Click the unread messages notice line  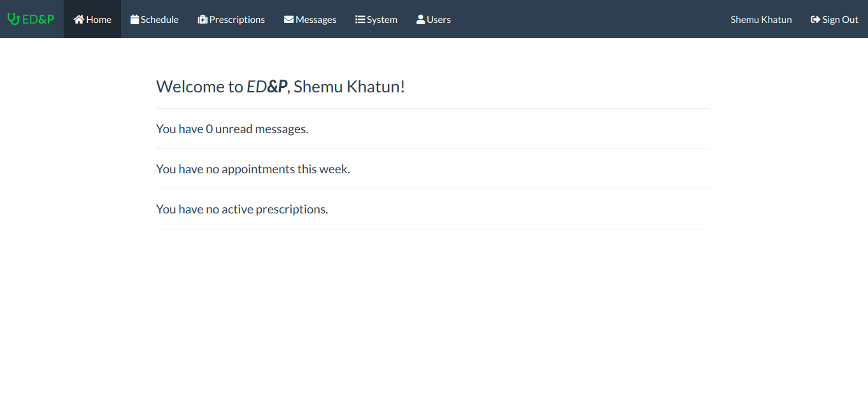pos(232,129)
